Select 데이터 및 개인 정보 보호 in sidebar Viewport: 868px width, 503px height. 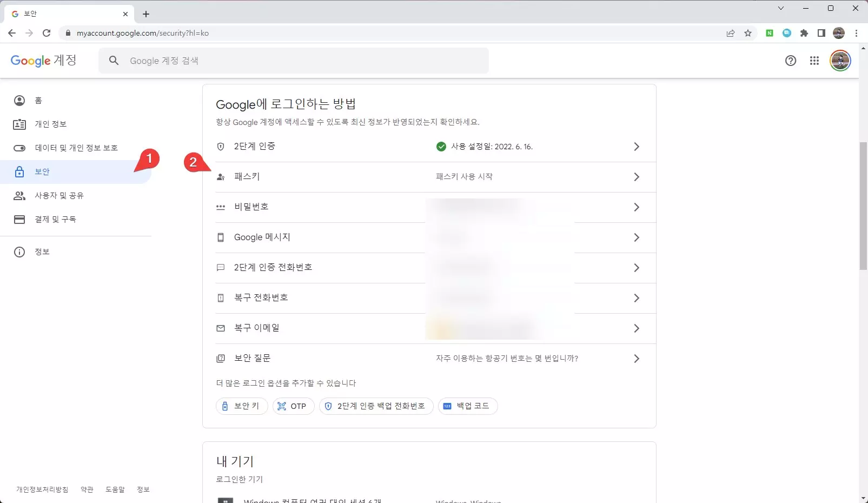click(x=76, y=148)
